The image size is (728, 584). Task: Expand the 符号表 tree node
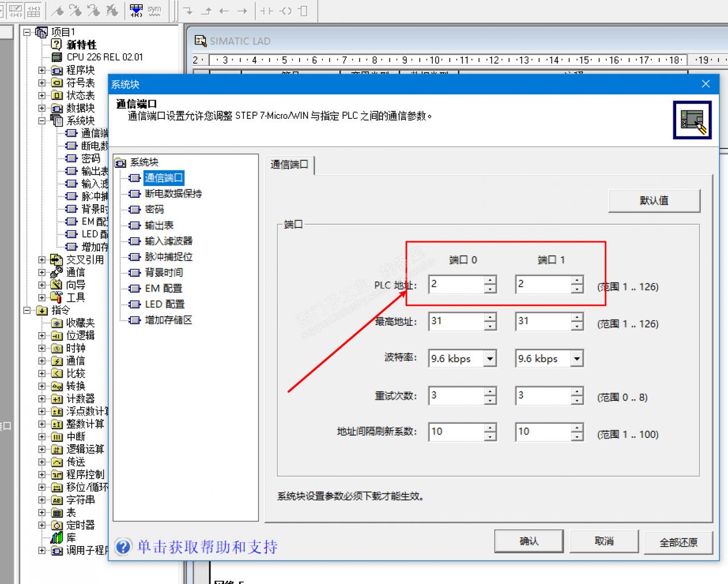(x=42, y=83)
